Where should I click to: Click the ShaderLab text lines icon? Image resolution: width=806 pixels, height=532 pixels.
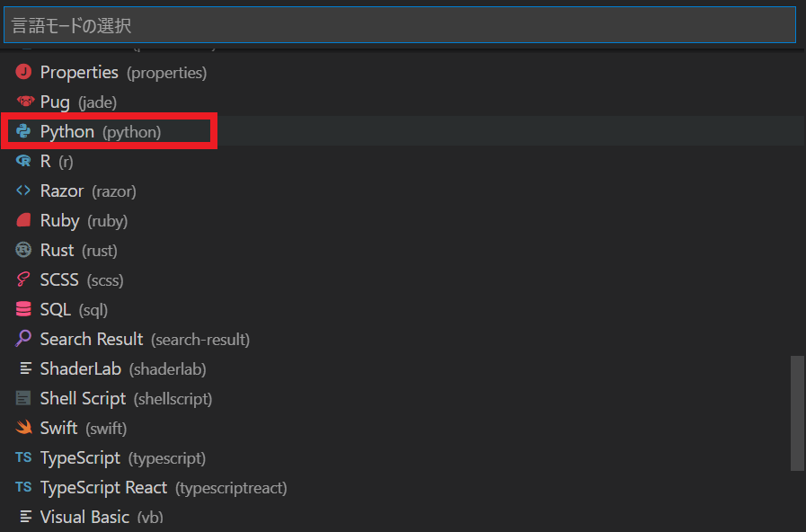click(25, 368)
